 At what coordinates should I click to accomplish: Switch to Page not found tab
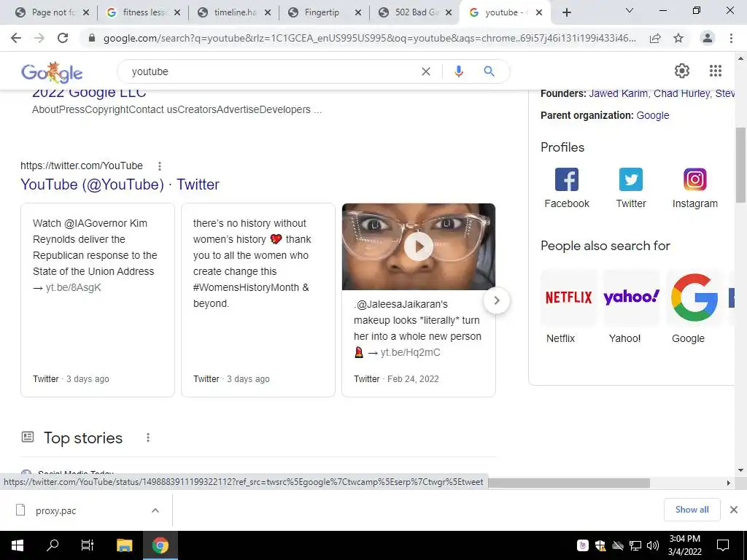pos(47,13)
